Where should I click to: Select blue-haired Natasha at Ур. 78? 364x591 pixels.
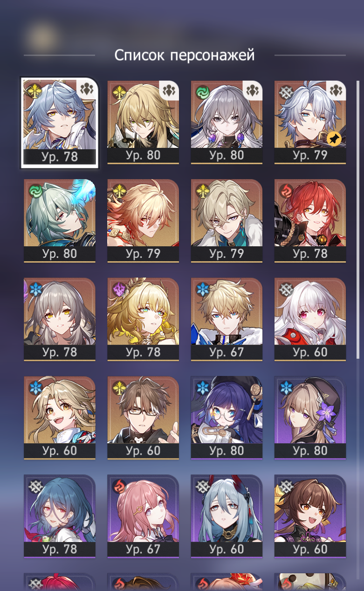[60, 516]
